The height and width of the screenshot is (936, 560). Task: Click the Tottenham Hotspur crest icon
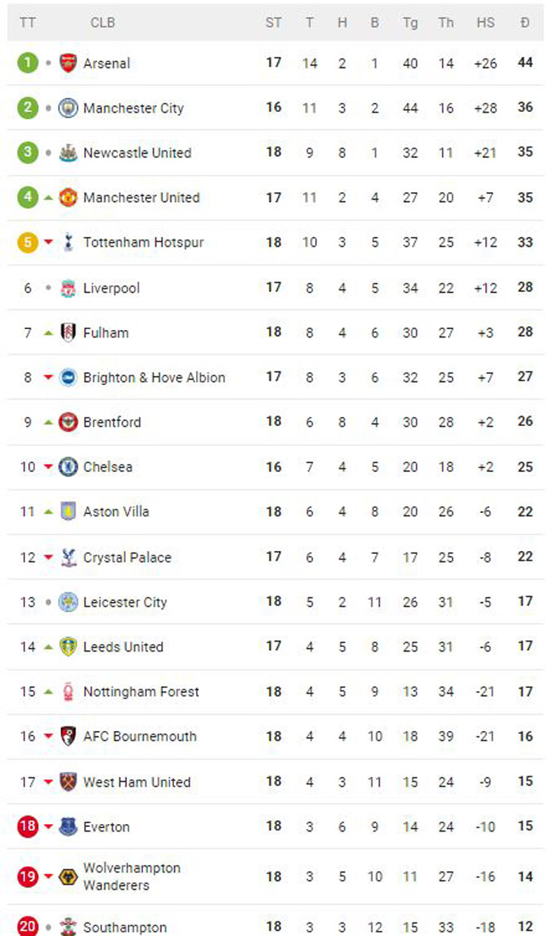(x=68, y=242)
